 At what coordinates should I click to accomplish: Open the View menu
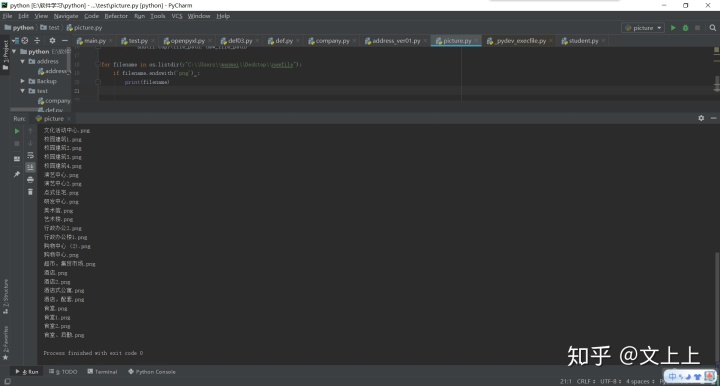41,16
